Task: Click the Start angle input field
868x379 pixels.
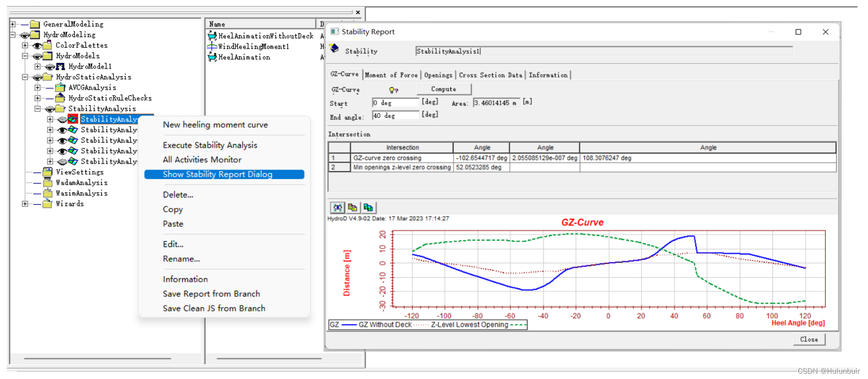Action: pyautogui.click(x=395, y=102)
